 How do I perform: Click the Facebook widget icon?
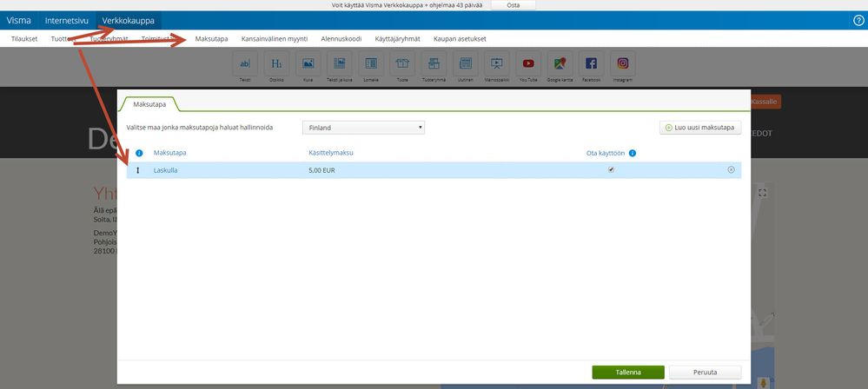(591, 63)
